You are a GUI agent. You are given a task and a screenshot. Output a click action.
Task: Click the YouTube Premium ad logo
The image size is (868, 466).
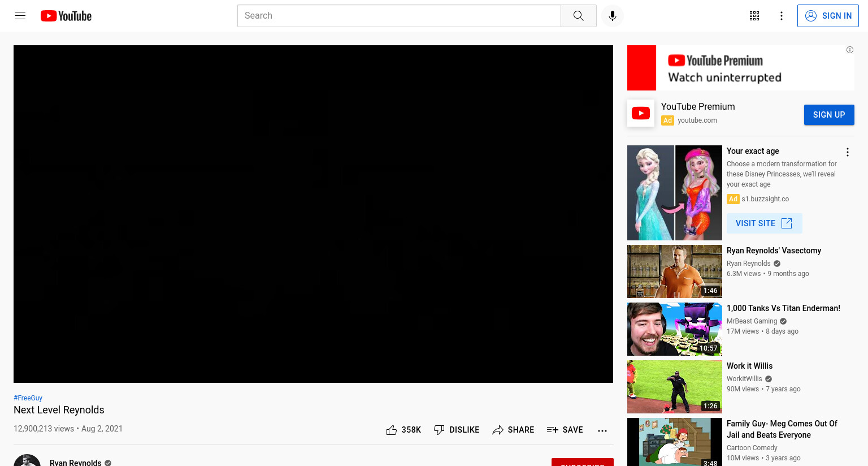[641, 113]
